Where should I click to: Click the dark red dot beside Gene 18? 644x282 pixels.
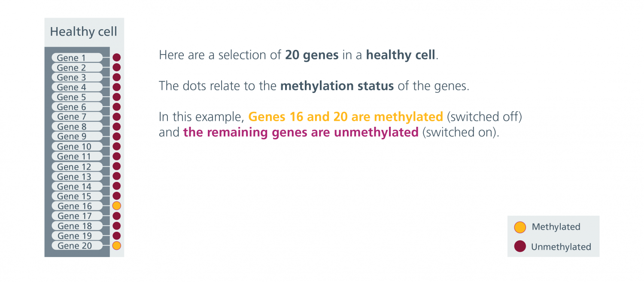pyautogui.click(x=116, y=226)
